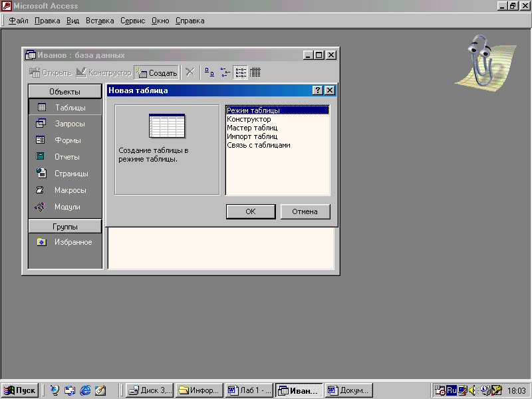Click the help question mark in dialog
This screenshot has height=399, width=532.
tap(318, 90)
